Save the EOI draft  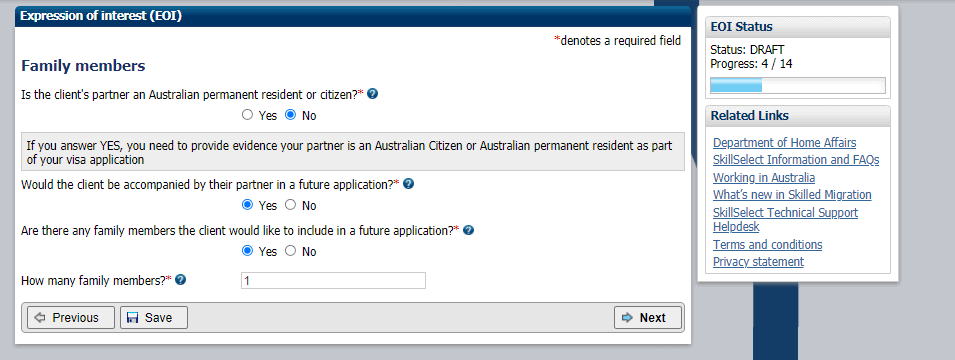coord(153,317)
